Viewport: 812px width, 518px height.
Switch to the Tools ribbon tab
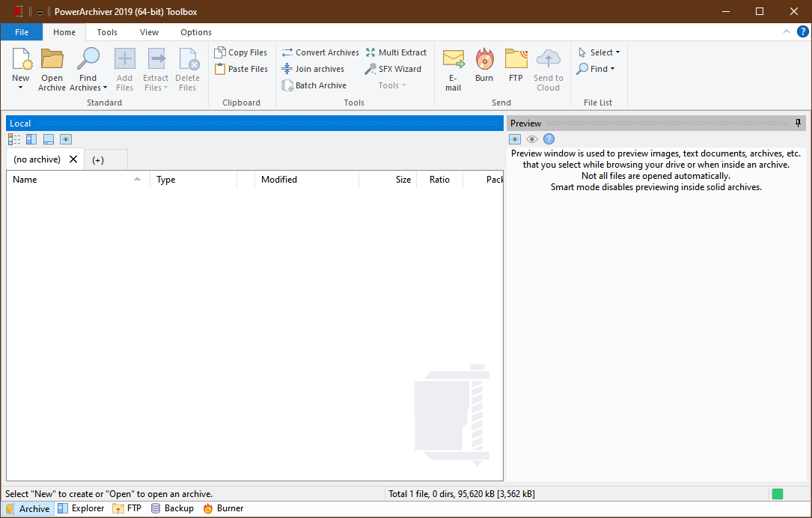pyautogui.click(x=107, y=32)
